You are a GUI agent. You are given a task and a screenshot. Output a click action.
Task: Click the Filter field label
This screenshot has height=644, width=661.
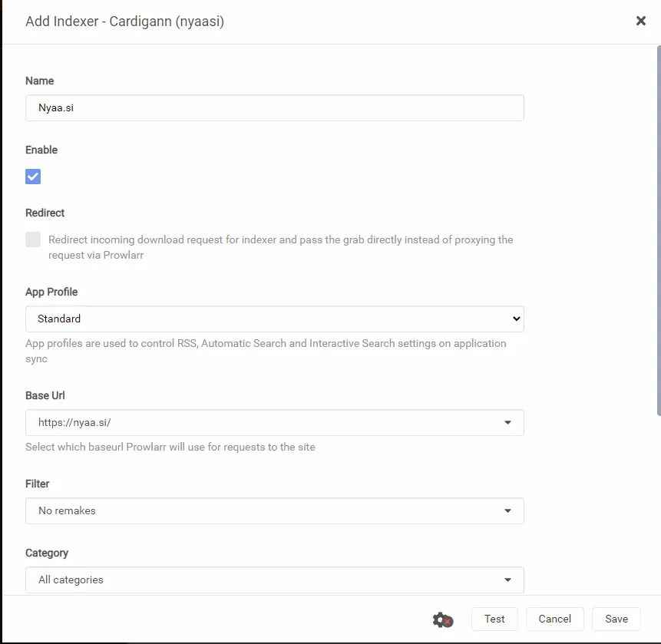pyautogui.click(x=37, y=484)
